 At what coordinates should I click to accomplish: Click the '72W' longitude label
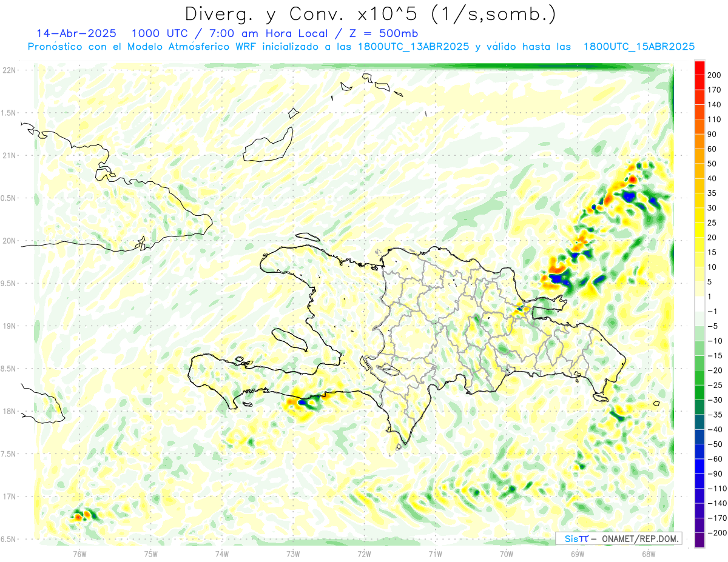pyautogui.click(x=364, y=554)
